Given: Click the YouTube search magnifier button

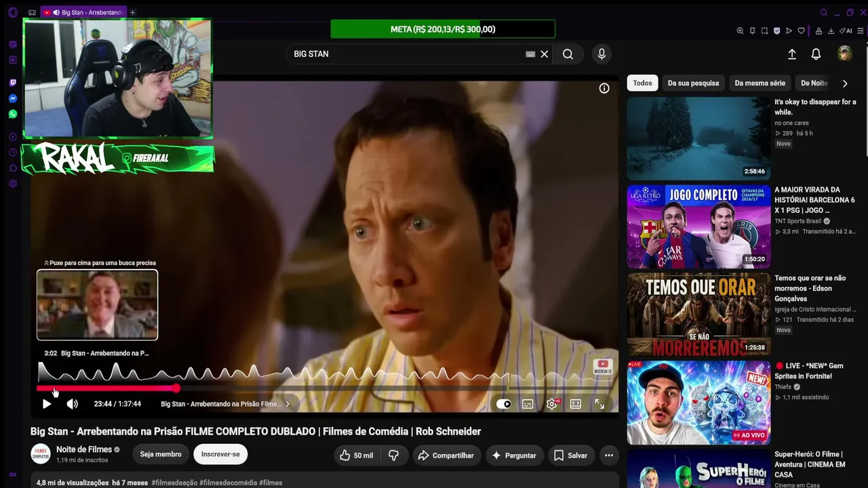Looking at the screenshot, I should [568, 54].
